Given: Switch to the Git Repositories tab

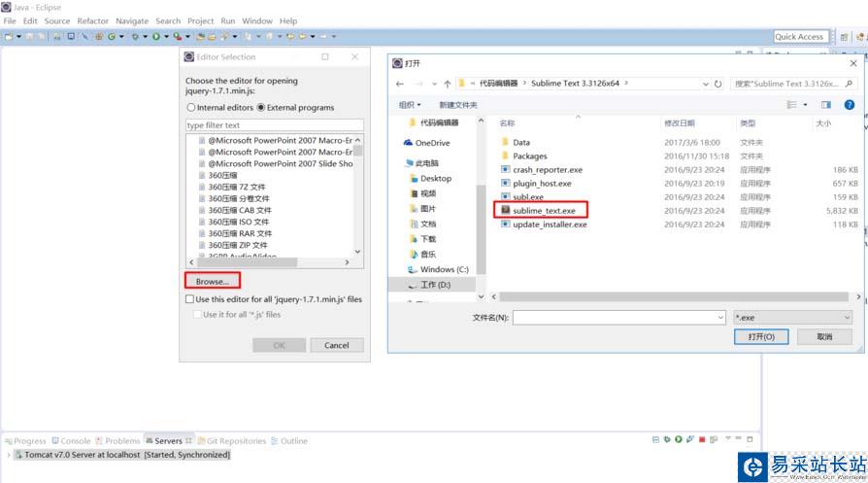Looking at the screenshot, I should (x=231, y=441).
